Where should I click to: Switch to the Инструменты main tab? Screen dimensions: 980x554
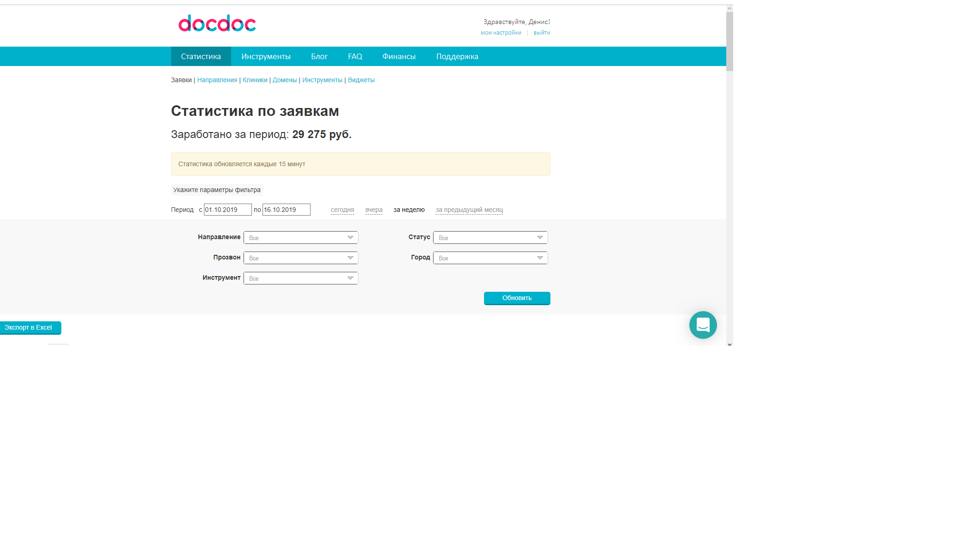coord(266,56)
